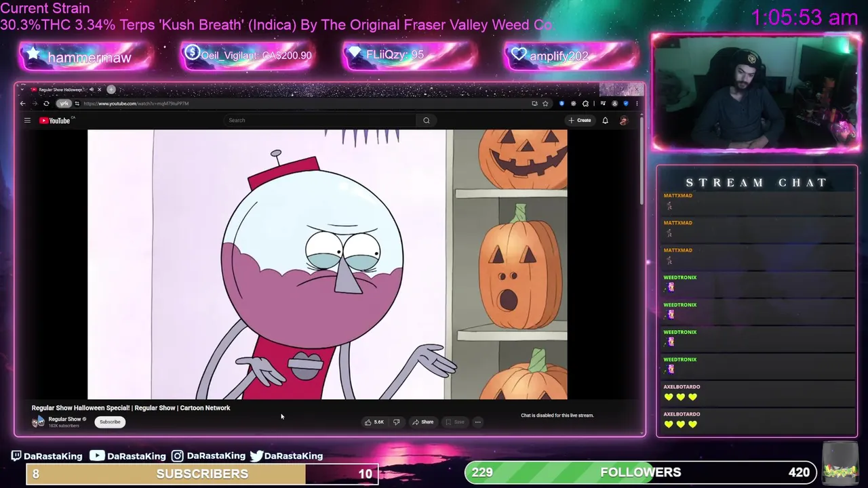This screenshot has width=868, height=488.
Task: Expand the tab search dropdown arrow
Action: coord(22,89)
